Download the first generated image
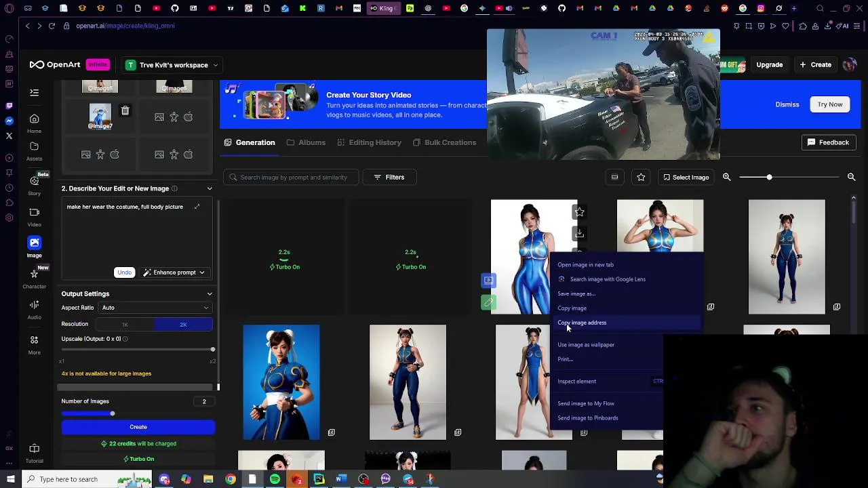Image resolution: width=868 pixels, height=488 pixels. pyautogui.click(x=580, y=232)
